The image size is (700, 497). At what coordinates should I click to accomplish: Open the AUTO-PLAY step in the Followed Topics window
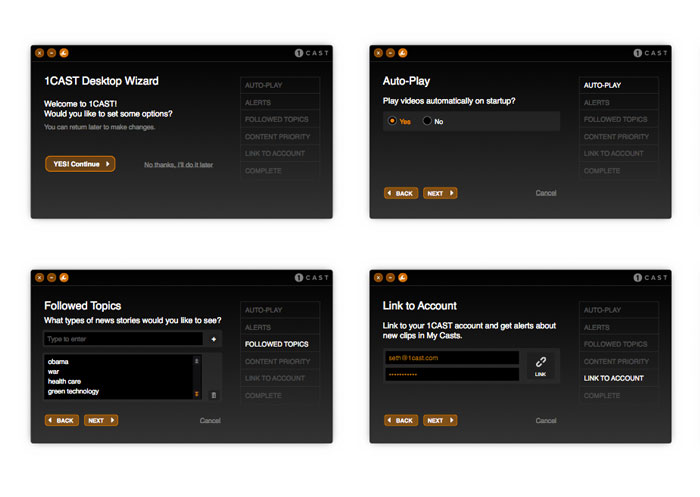point(280,310)
